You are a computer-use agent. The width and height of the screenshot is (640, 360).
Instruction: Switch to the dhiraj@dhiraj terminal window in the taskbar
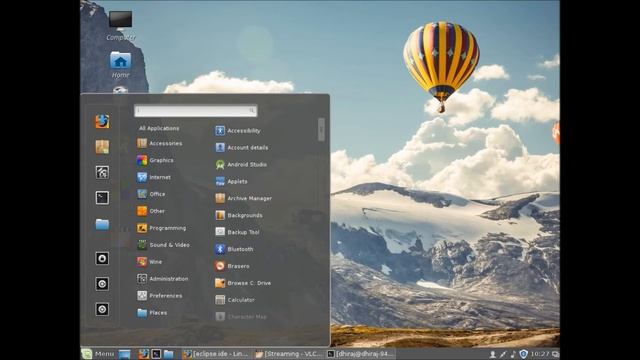361,354
